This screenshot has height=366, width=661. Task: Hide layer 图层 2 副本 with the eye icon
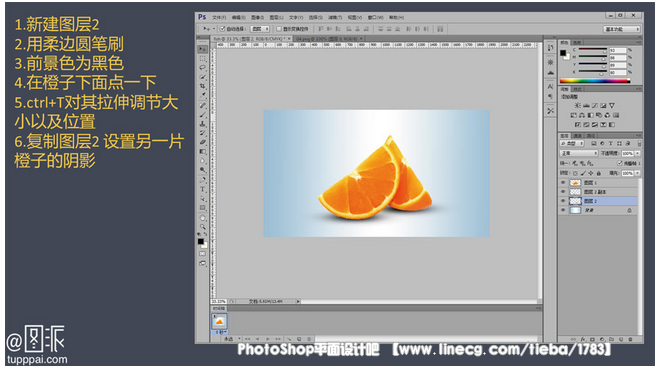(x=563, y=192)
